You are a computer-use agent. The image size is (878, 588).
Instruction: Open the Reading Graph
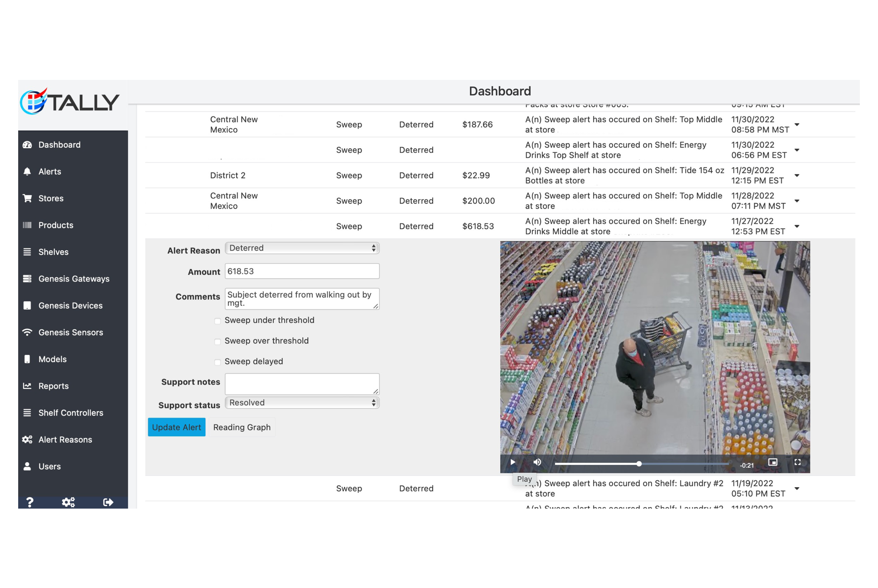click(242, 427)
